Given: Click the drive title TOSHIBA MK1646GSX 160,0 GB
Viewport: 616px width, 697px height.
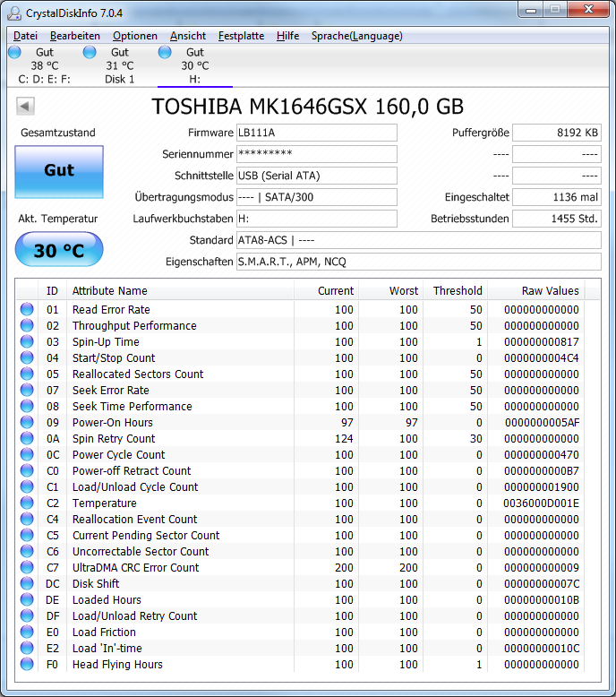Looking at the screenshot, I should (307, 107).
